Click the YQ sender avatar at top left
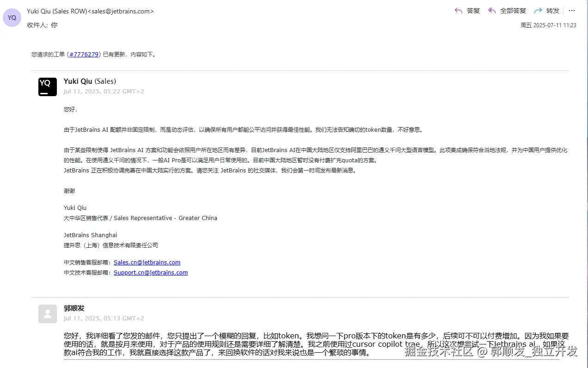The height and width of the screenshot is (368, 588). click(12, 17)
